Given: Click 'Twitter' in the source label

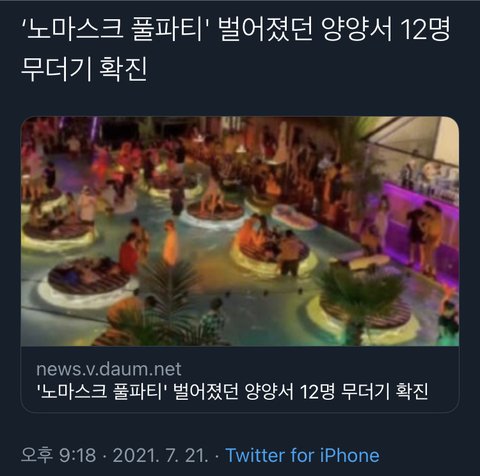Looking at the screenshot, I should click(255, 455).
